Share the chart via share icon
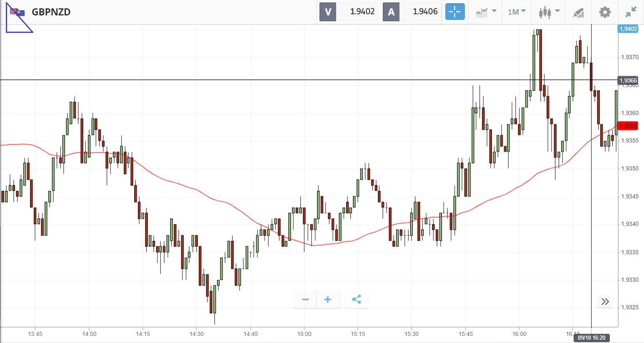 [357, 300]
